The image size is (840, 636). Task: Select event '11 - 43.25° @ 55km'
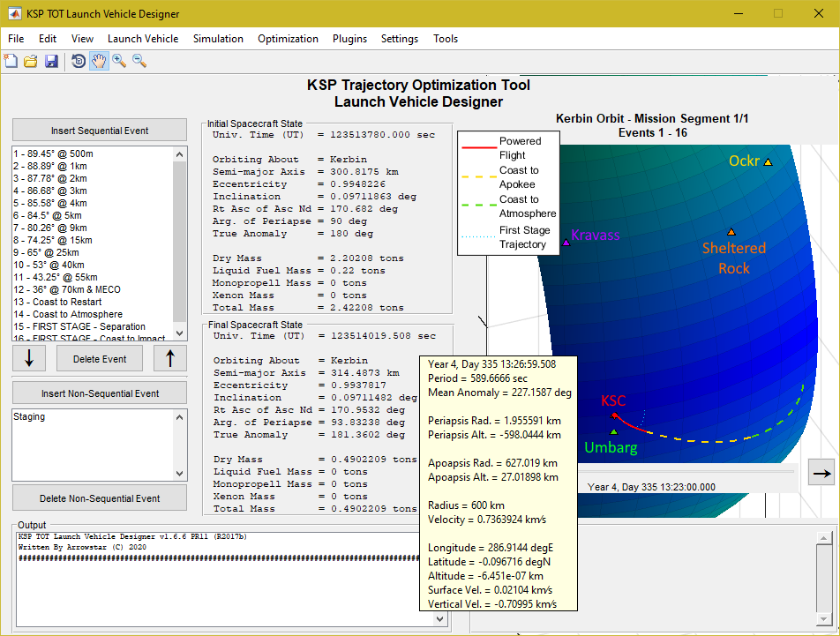point(93,277)
